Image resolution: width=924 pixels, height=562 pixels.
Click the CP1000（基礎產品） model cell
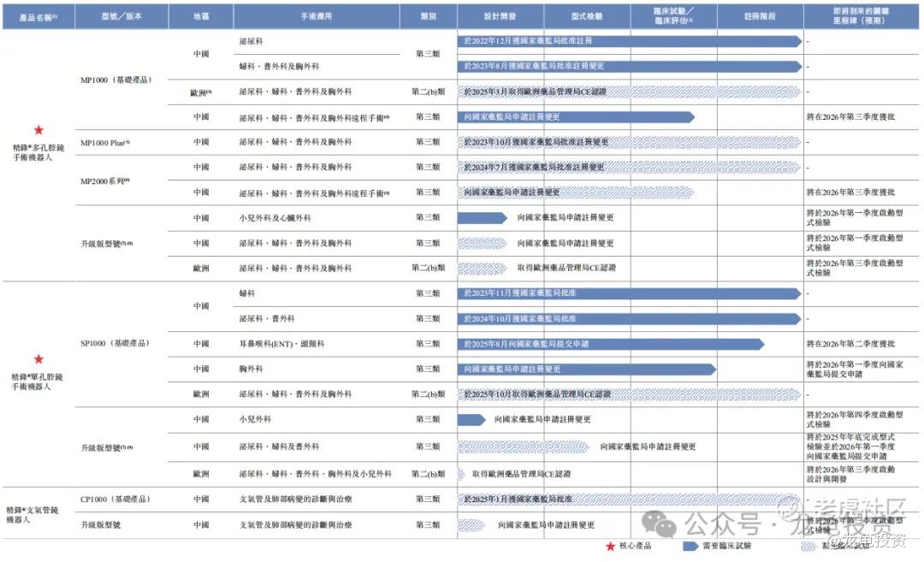(x=115, y=499)
